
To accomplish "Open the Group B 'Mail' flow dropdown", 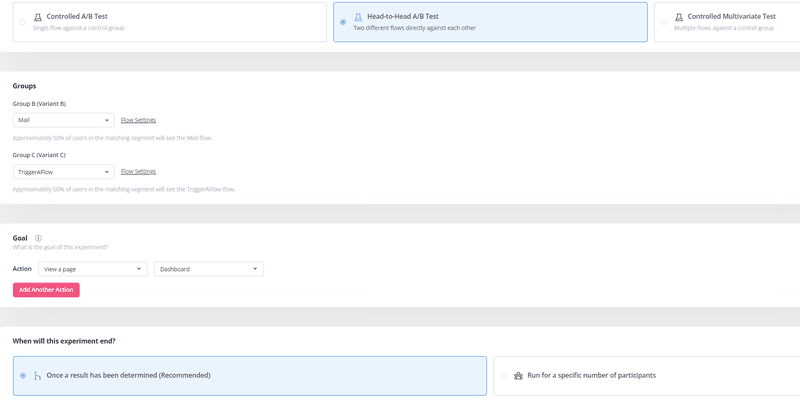I will click(63, 120).
